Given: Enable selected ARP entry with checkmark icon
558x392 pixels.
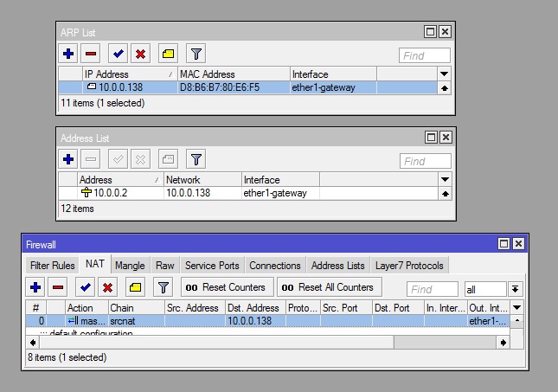Looking at the screenshot, I should [119, 54].
